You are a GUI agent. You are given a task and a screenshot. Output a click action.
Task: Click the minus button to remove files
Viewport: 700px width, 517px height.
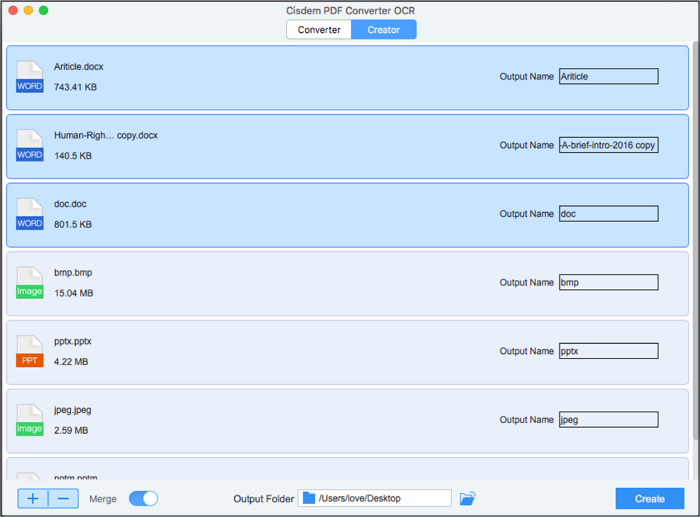63,498
